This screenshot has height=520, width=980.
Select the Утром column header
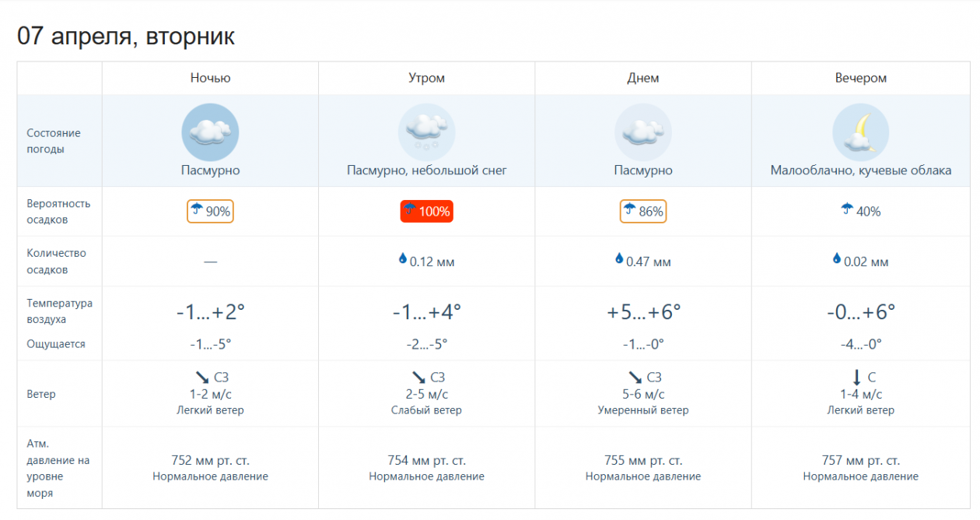pos(426,78)
